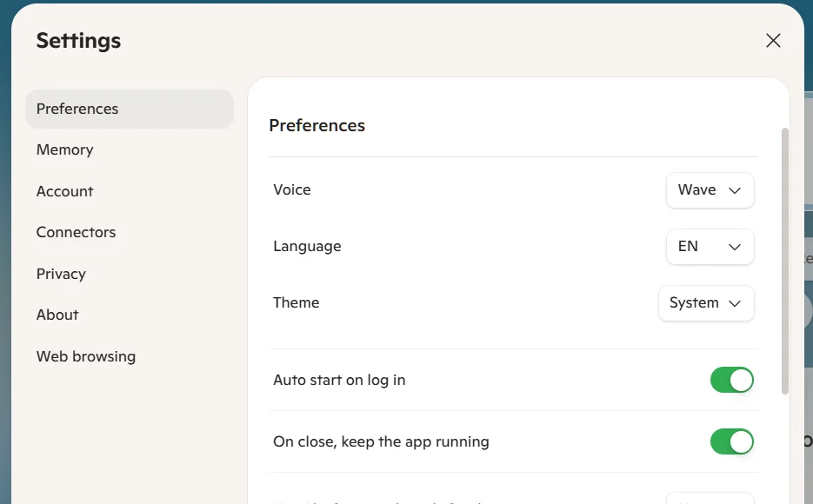Click the chevron arrow next to EN

[x=734, y=247]
